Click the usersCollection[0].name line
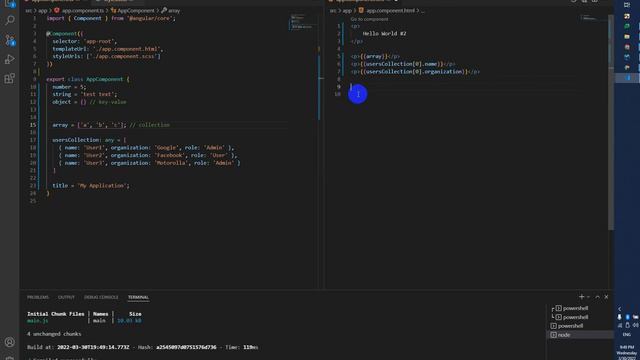The width and height of the screenshot is (640, 360). [x=403, y=64]
